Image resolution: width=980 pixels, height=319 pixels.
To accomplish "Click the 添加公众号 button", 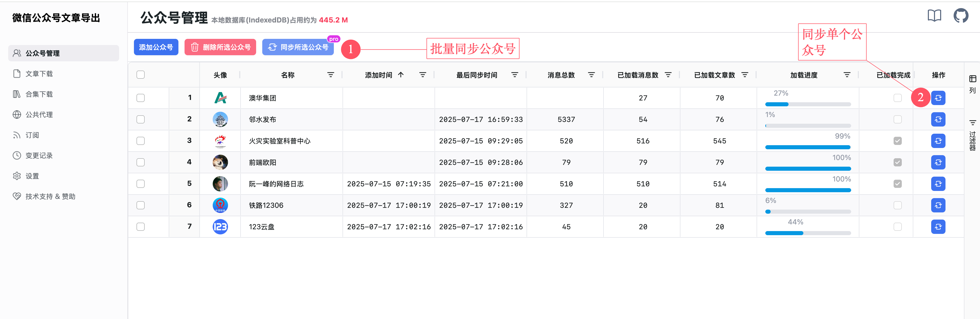I will tap(156, 47).
